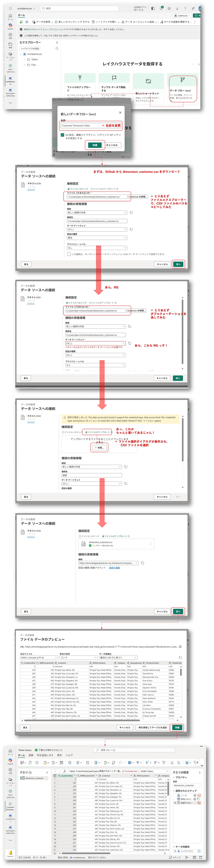Open the ヘルプ tab in Power Query
The height and width of the screenshot is (868, 214).
(69, 755)
